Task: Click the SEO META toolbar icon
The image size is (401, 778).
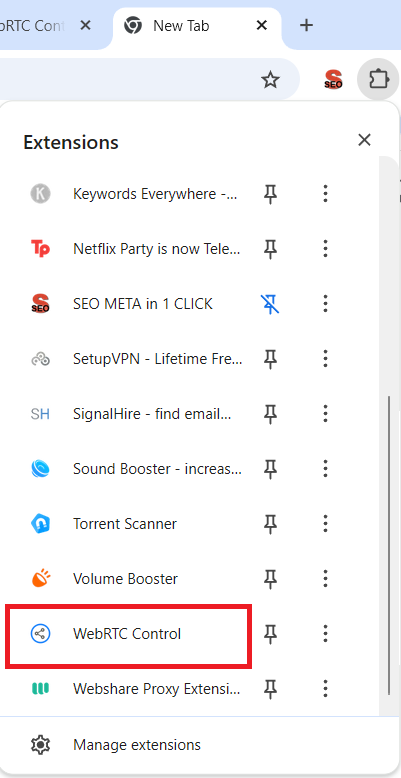Action: 333,79
